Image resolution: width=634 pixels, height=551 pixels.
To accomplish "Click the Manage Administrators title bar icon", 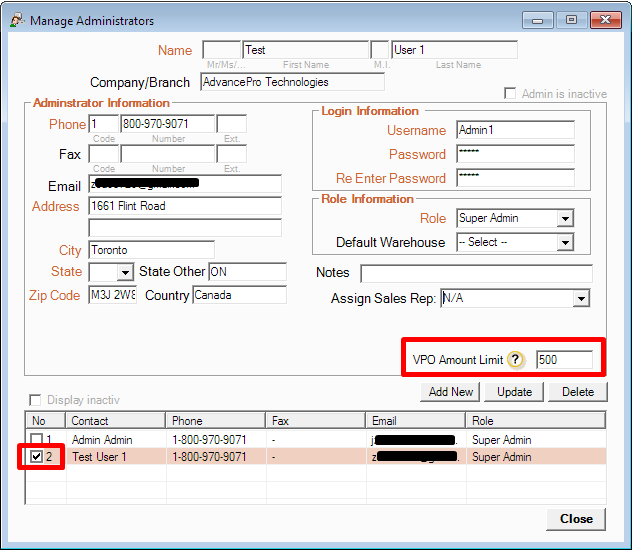I will [15, 18].
